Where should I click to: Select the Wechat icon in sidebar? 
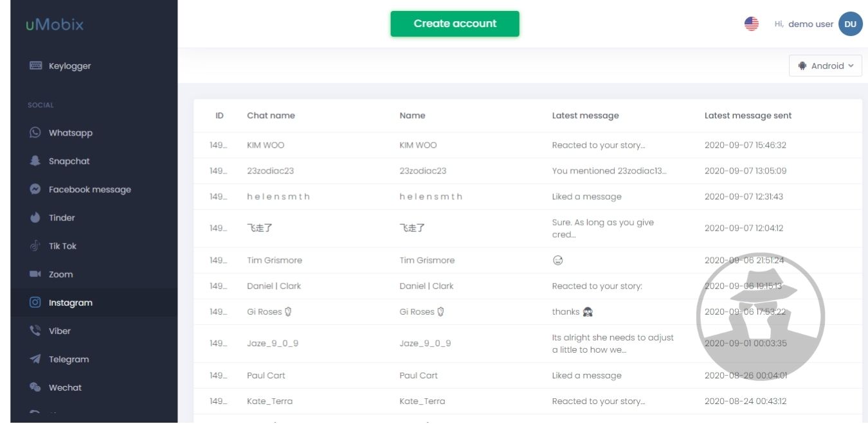[x=35, y=387]
